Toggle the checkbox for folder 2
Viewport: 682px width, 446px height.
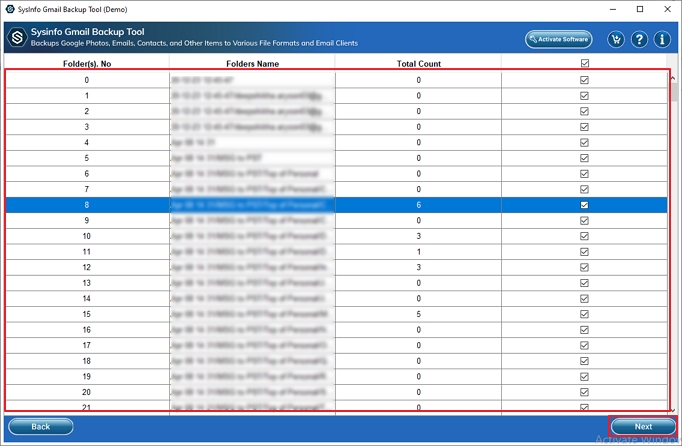click(584, 111)
